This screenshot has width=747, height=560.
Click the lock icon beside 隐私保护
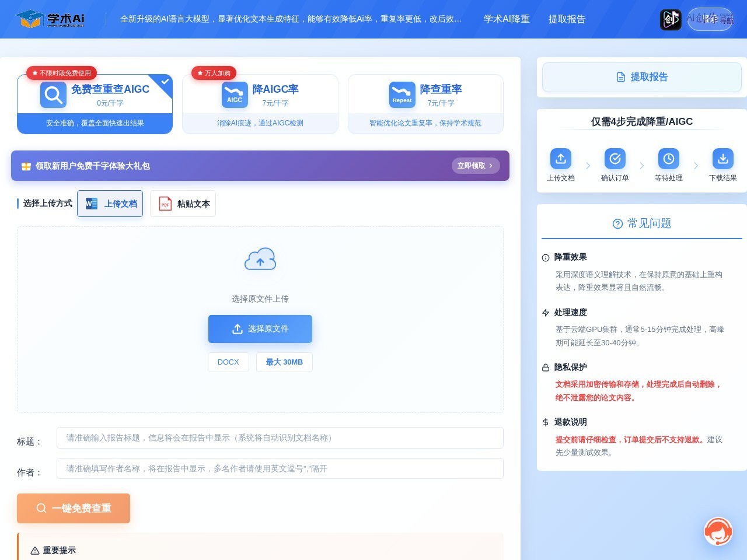546,367
